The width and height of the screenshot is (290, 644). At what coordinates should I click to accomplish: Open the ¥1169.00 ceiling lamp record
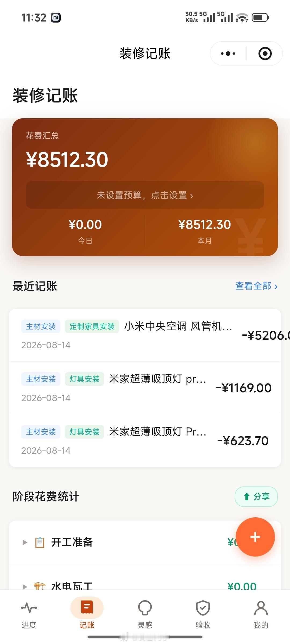(145, 388)
